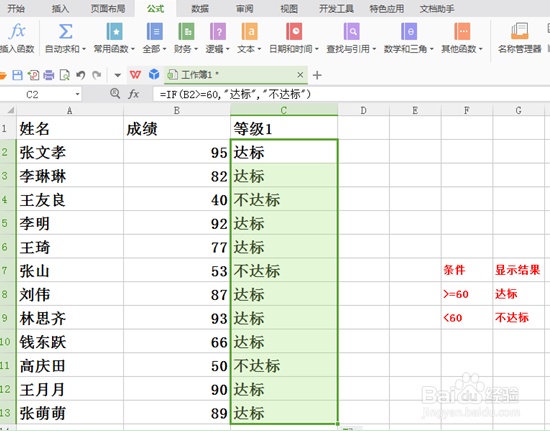Open the Math and Trig (数学和三角) icon
Image resolution: width=550 pixels, height=431 pixels.
click(409, 31)
